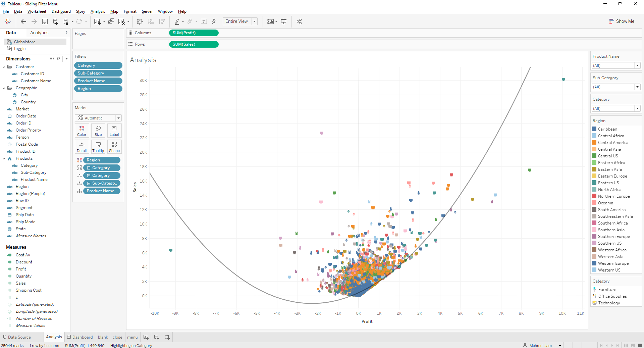
Task: Click the Tableau start page logo icon
Action: pos(8,21)
